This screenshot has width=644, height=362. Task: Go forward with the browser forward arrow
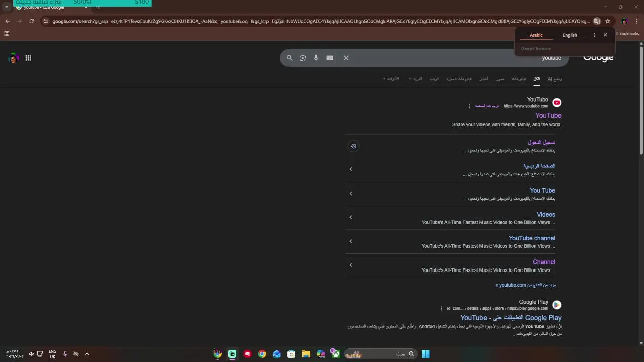(19, 21)
